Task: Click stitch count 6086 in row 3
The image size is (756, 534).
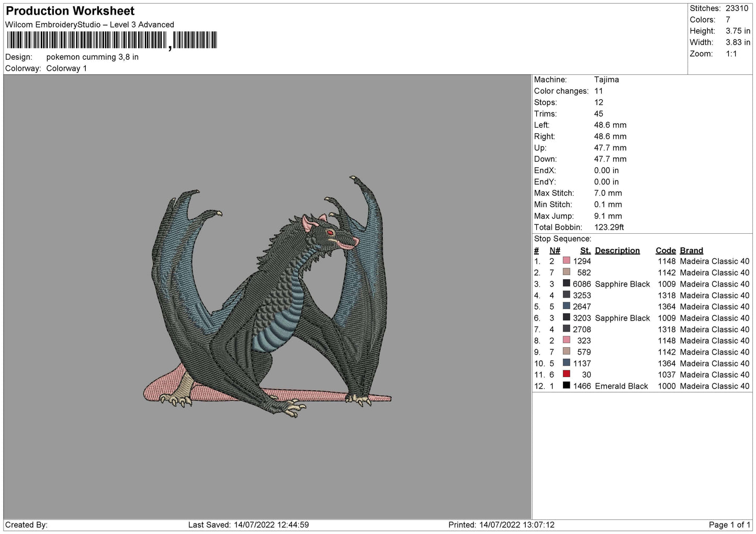Action: pyautogui.click(x=582, y=284)
